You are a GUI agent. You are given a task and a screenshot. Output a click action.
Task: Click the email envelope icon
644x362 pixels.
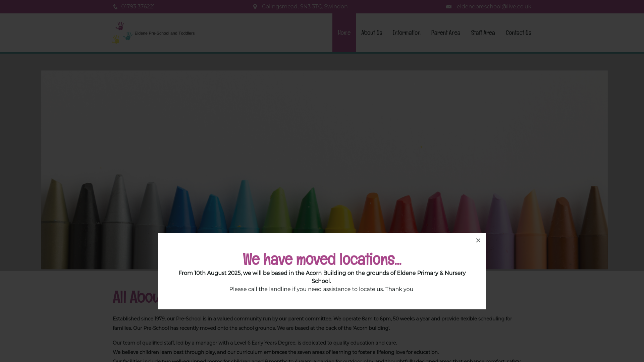click(449, 7)
